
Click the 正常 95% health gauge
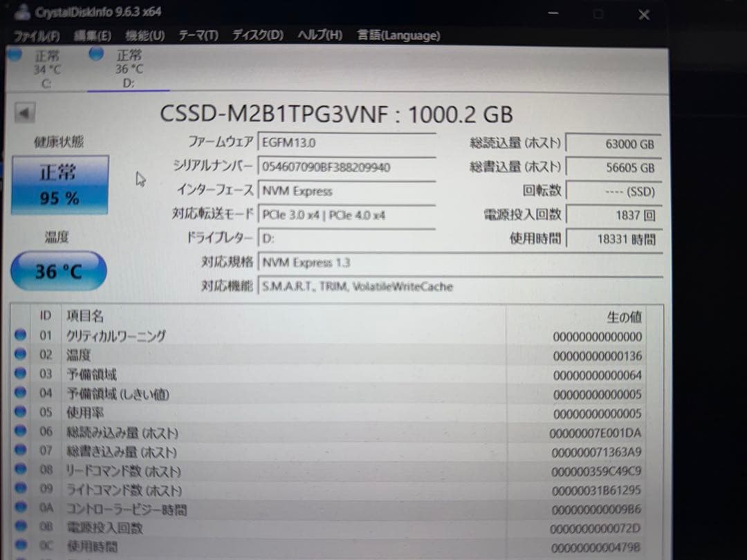(59, 185)
